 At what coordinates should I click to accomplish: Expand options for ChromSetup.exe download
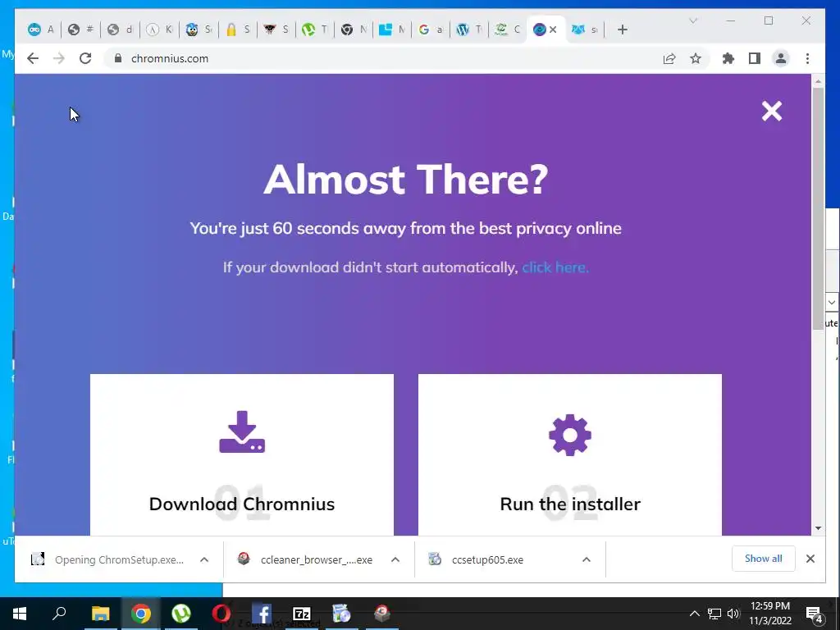tap(204, 559)
